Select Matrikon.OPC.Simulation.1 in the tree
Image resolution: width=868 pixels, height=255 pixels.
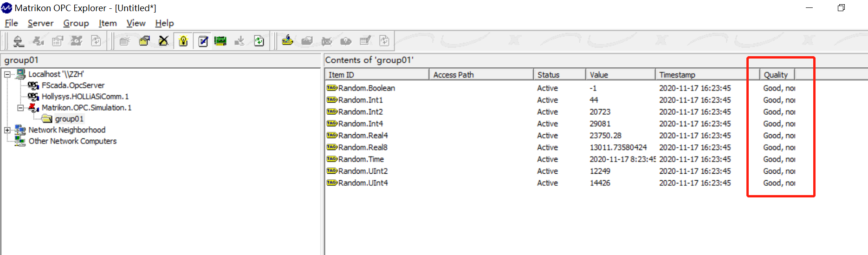[86, 108]
